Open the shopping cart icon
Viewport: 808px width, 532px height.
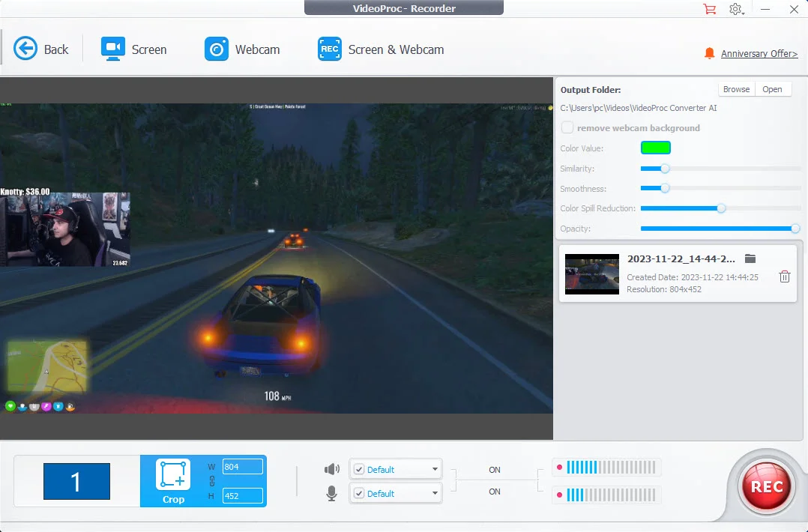pyautogui.click(x=709, y=9)
